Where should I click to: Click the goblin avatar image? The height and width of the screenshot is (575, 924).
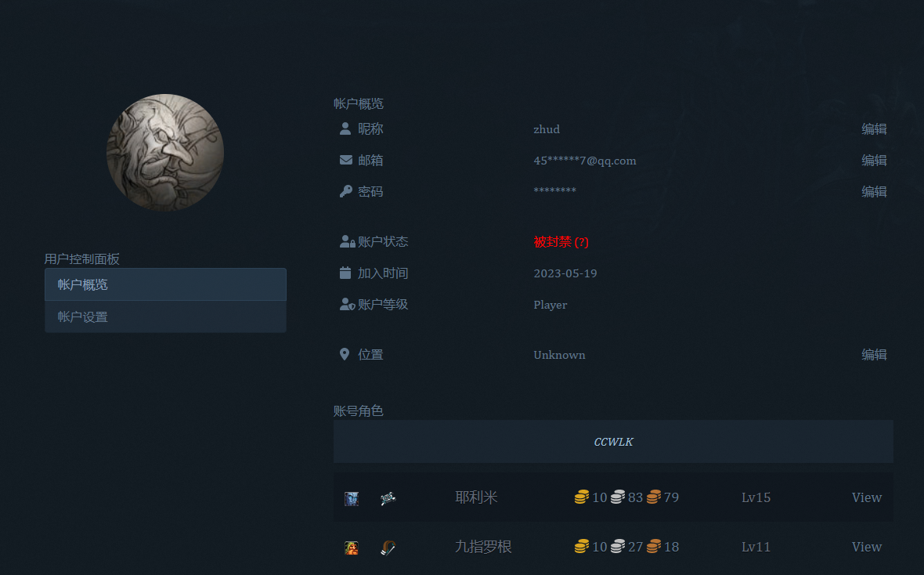coord(165,152)
